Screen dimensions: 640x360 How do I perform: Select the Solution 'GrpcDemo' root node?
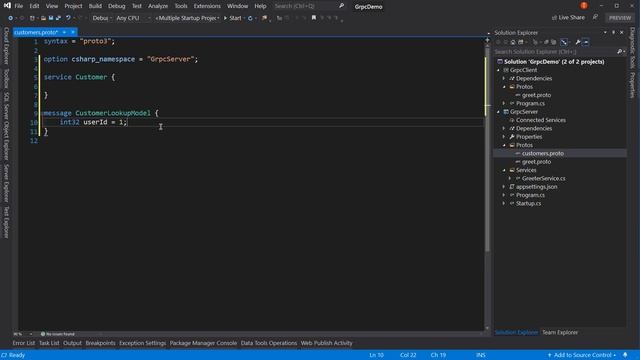pos(554,62)
